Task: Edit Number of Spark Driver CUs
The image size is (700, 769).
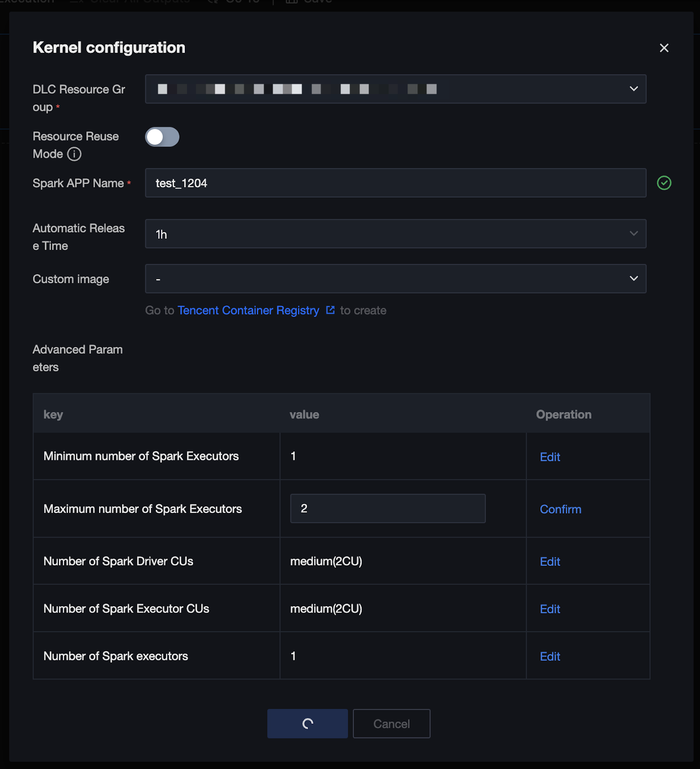Action: pos(550,562)
